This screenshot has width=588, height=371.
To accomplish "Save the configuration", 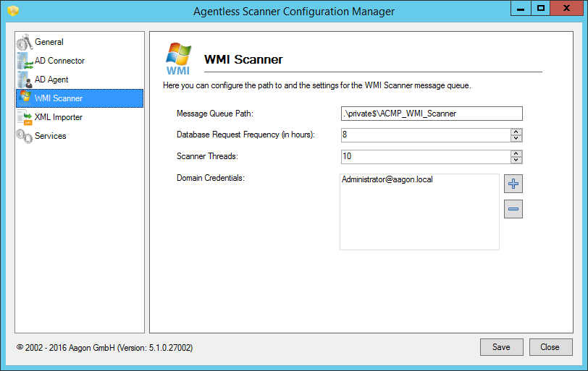I will click(x=501, y=347).
